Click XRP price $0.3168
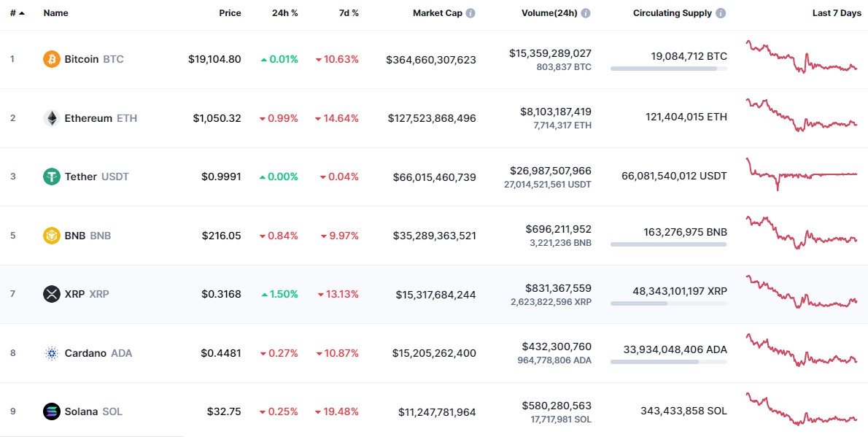868x437 pixels. 222,294
